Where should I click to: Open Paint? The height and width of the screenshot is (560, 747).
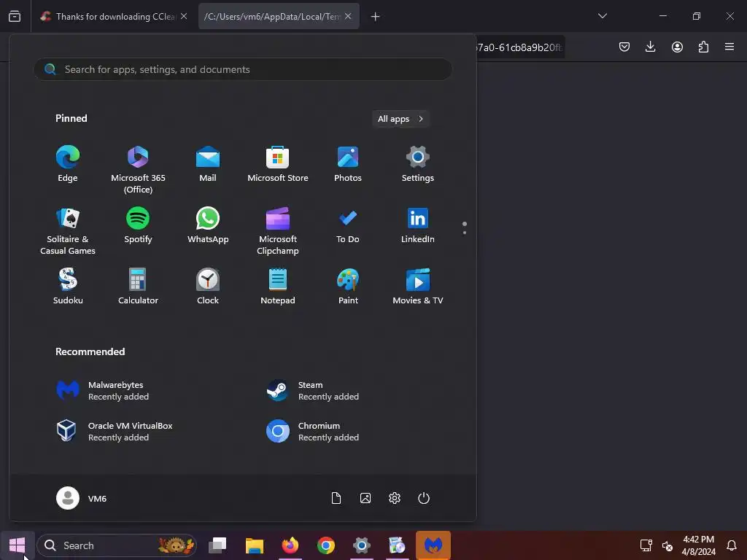[x=348, y=287]
